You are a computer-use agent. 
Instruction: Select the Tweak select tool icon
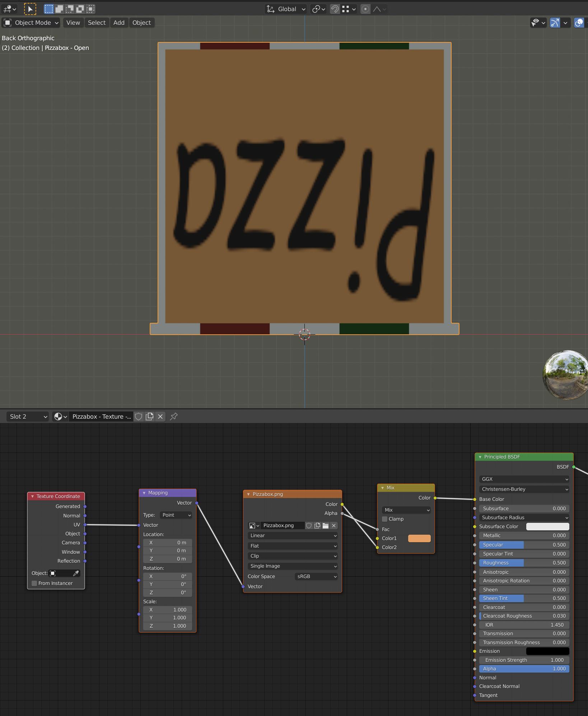(30, 9)
